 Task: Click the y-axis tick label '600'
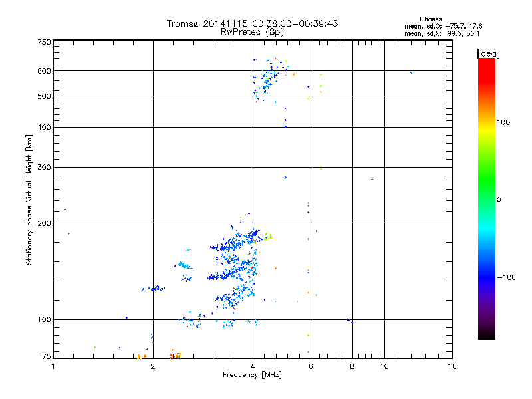44,71
